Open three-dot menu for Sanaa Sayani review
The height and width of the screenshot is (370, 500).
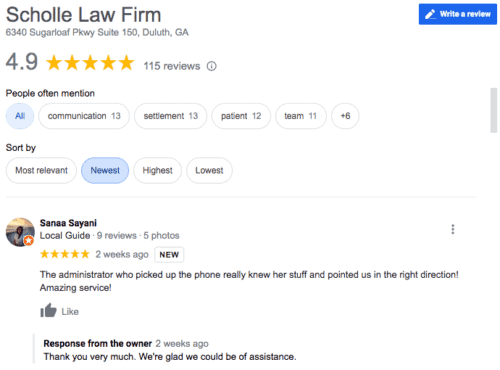[x=453, y=229]
